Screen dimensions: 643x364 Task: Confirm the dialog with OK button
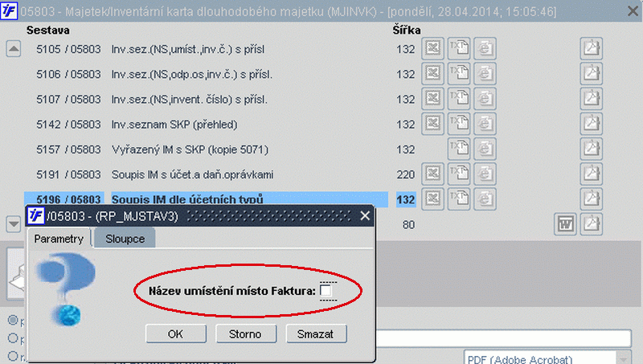pos(175,334)
